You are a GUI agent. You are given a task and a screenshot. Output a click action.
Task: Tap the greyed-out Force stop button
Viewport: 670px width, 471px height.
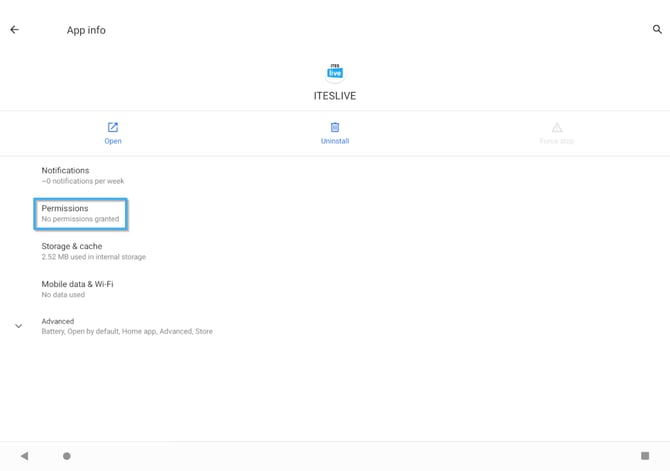557,133
